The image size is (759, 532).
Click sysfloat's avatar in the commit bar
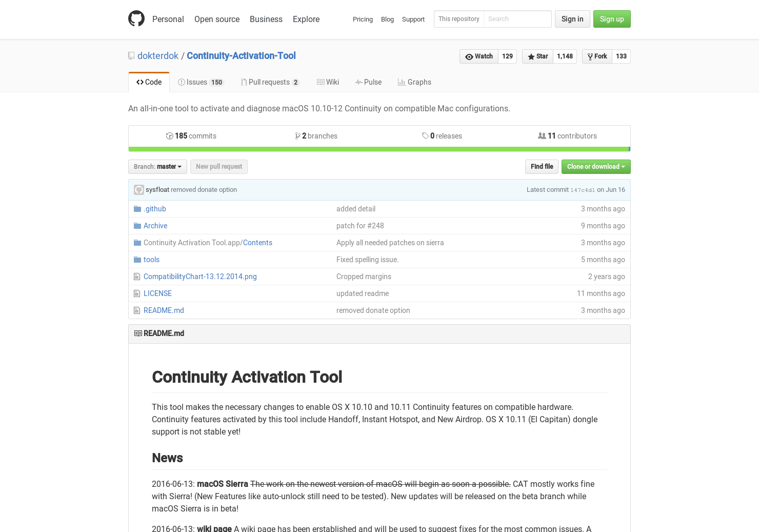[139, 189]
